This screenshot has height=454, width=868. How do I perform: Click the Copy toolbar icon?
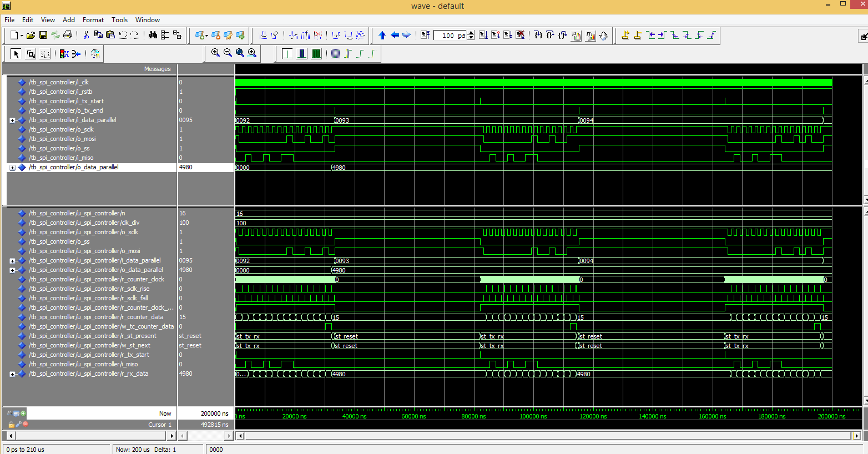point(98,35)
